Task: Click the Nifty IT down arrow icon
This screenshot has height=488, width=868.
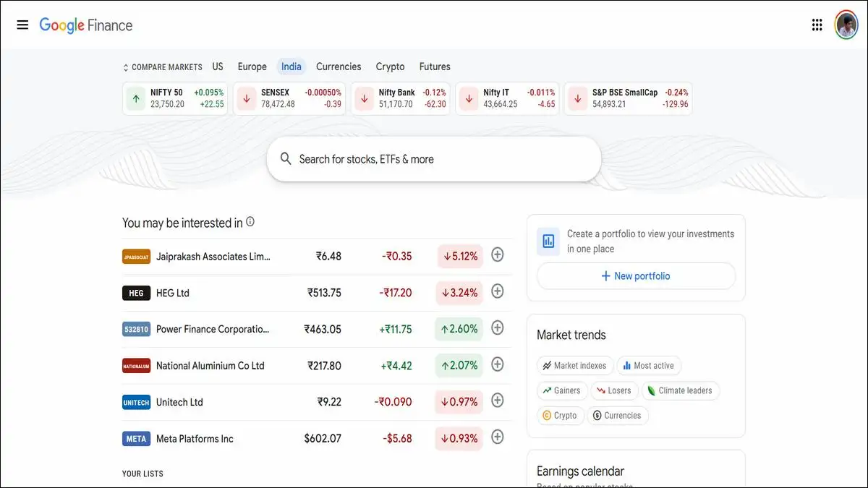Action: pyautogui.click(x=469, y=98)
